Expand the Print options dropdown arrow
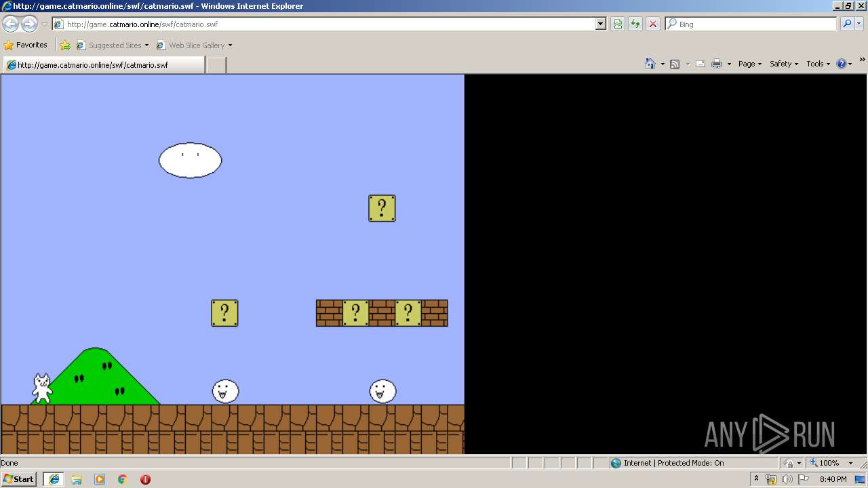Viewport: 868px width, 488px height. click(x=729, y=64)
